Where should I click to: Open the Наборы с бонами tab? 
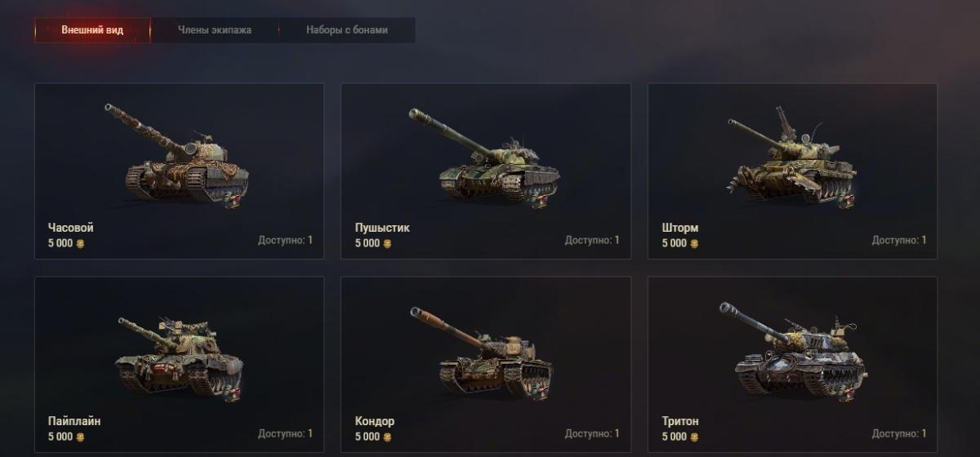[347, 30]
